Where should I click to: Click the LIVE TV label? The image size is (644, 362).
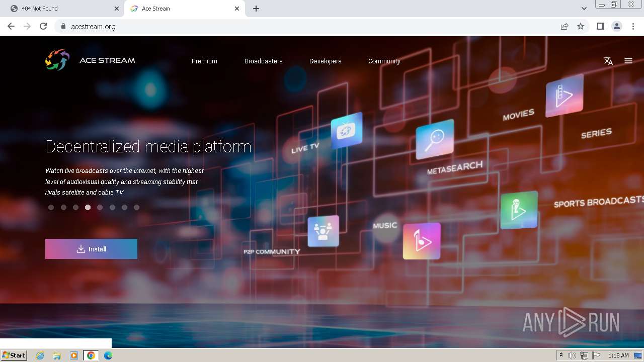click(x=305, y=148)
